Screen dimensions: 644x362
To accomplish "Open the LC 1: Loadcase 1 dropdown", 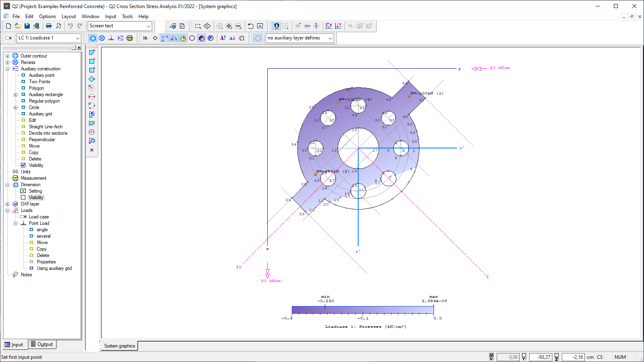I will (x=78, y=38).
